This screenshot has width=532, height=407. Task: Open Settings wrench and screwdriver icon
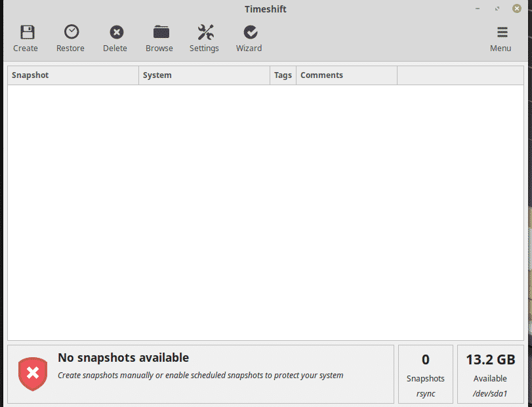pos(205,32)
